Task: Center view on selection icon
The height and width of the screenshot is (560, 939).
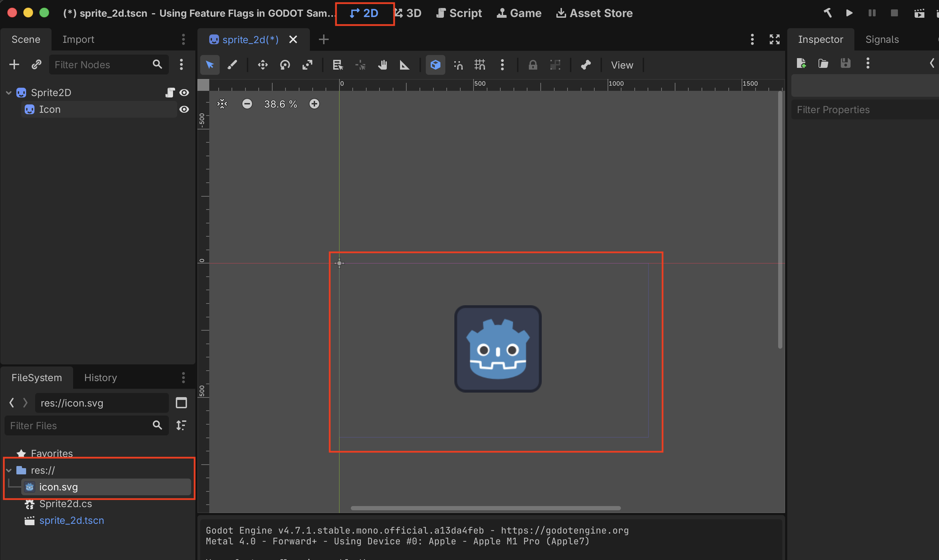Action: (x=222, y=104)
